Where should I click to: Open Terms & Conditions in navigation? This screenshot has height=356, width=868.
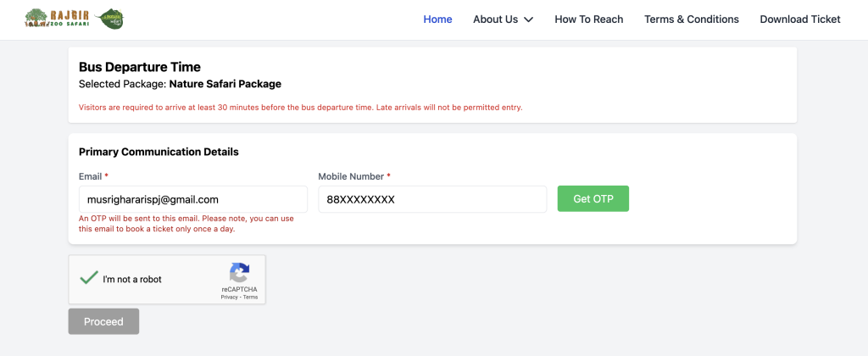point(692,19)
